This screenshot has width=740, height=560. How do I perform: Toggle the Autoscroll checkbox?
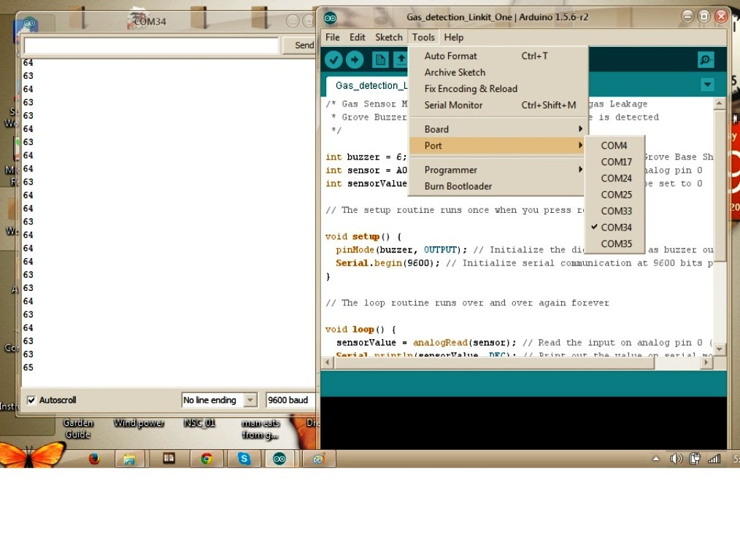pyautogui.click(x=31, y=400)
